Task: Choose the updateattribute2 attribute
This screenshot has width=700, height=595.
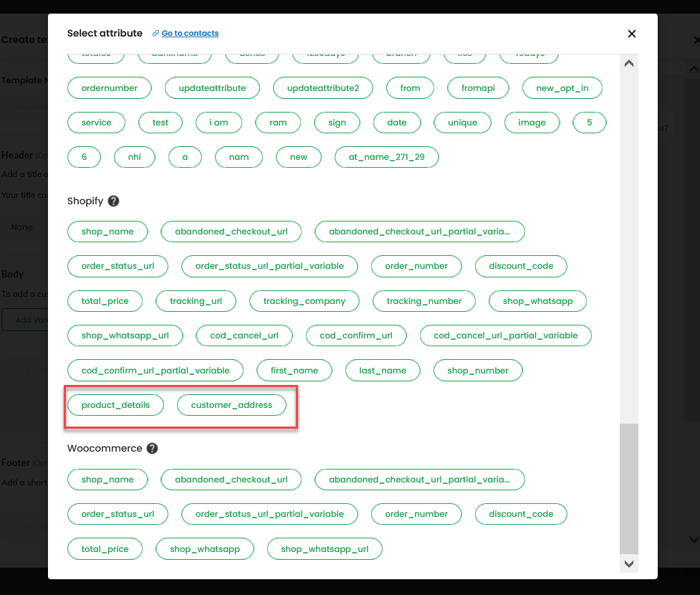Action: point(322,88)
